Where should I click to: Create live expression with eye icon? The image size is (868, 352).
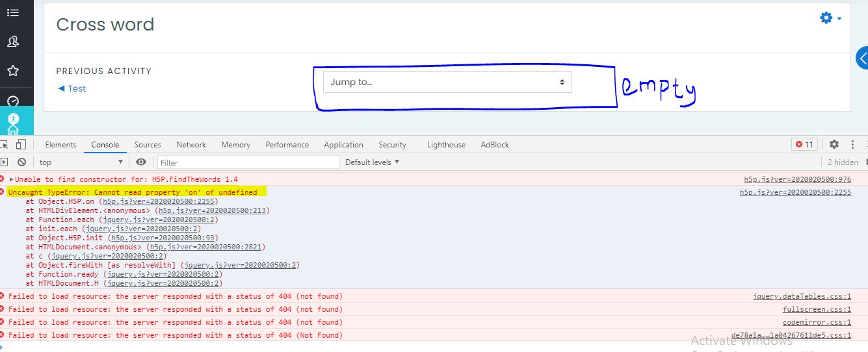[141, 162]
